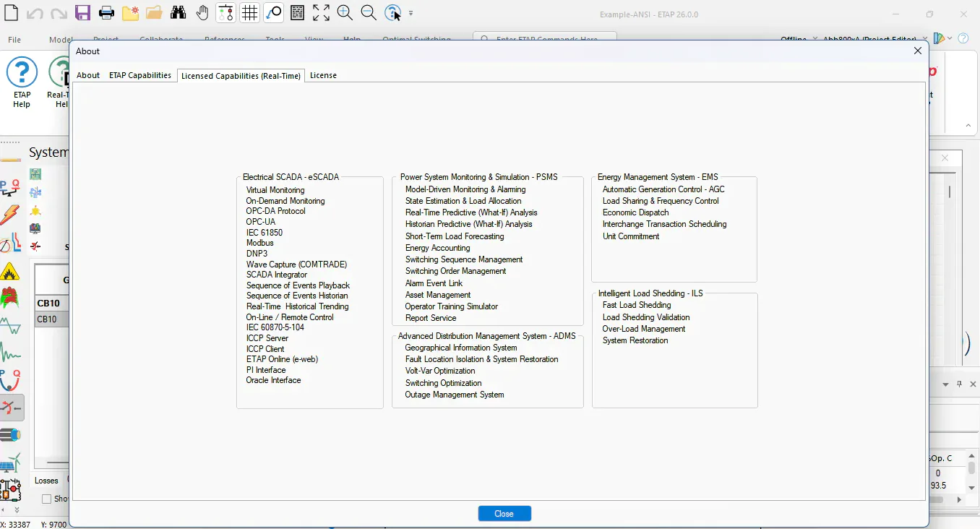This screenshot has width=980, height=529.
Task: Select the highlighted CB10 row cell
Action: point(52,319)
